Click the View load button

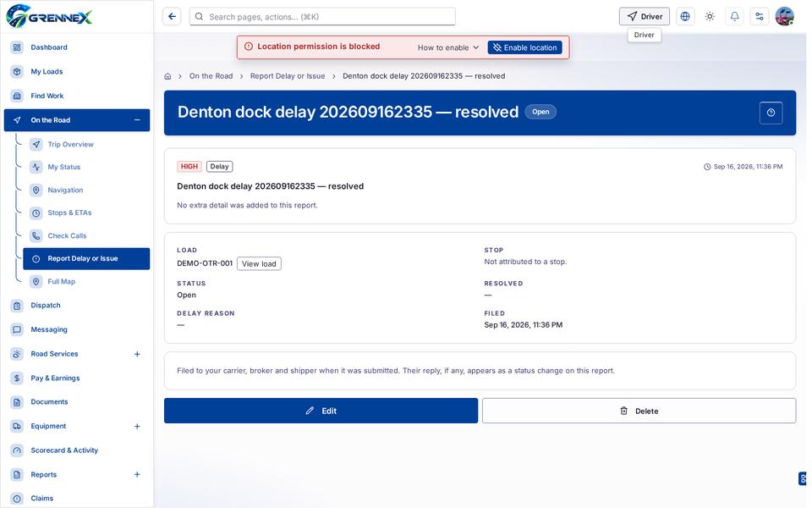259,264
